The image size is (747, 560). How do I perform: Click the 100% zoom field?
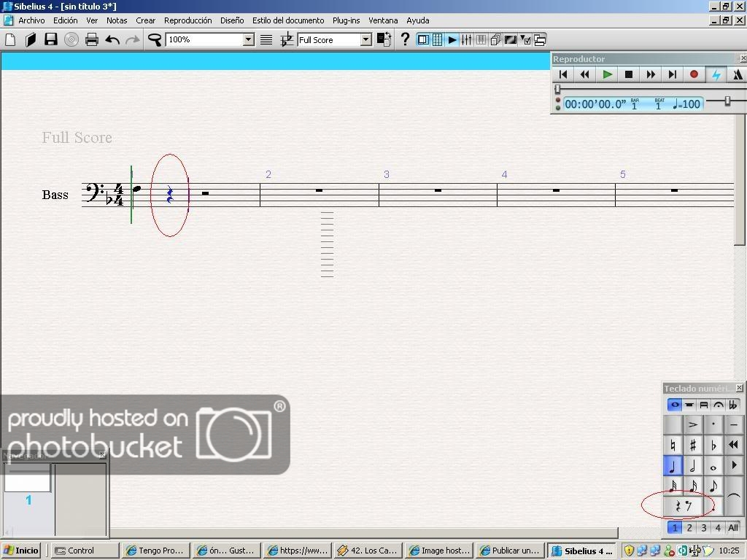coord(205,39)
